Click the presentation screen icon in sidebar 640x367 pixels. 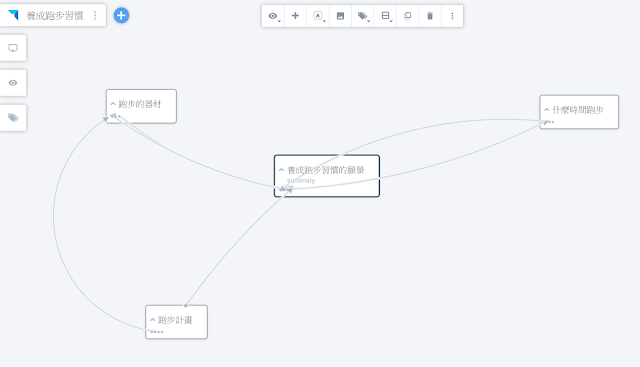[13, 48]
